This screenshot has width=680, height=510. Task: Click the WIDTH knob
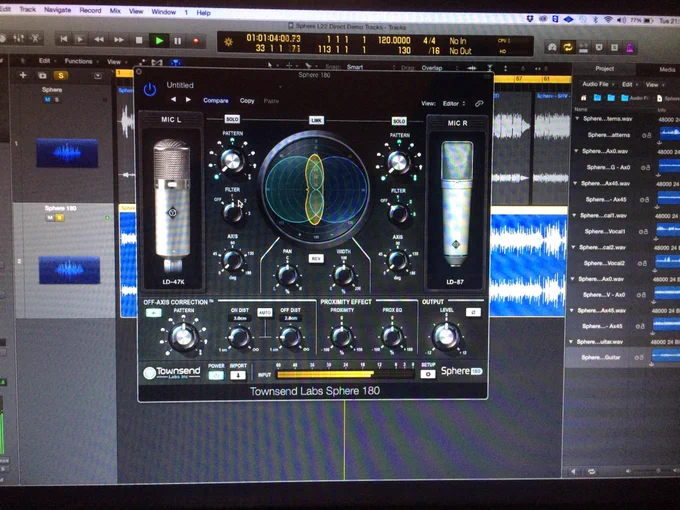point(343,275)
